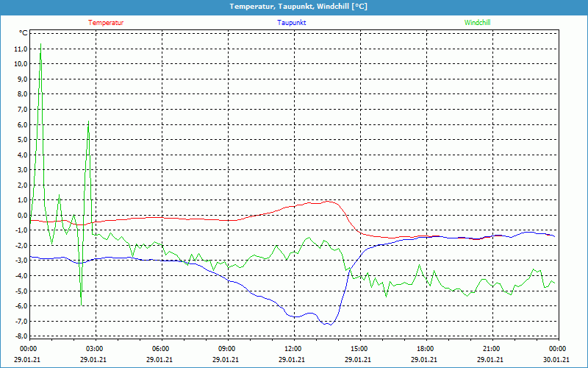
Task: Click the lowest point of blue Taupunkt curve
Action: tap(329, 324)
